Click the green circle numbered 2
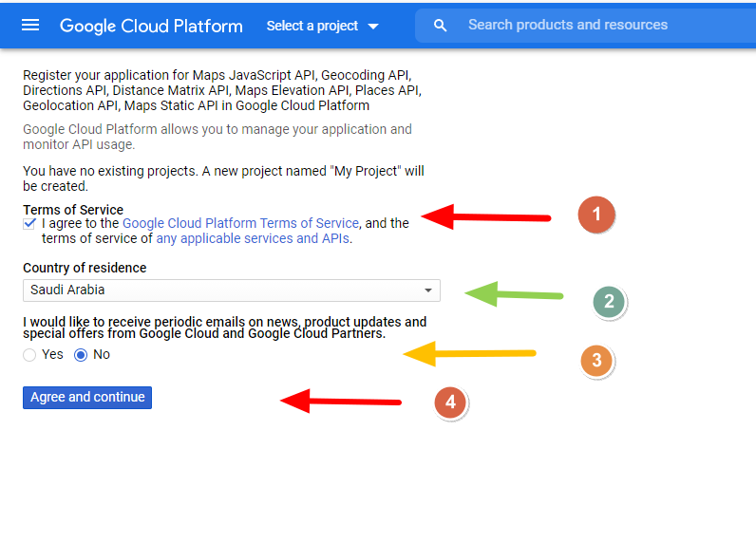756x543 pixels. pos(609,302)
